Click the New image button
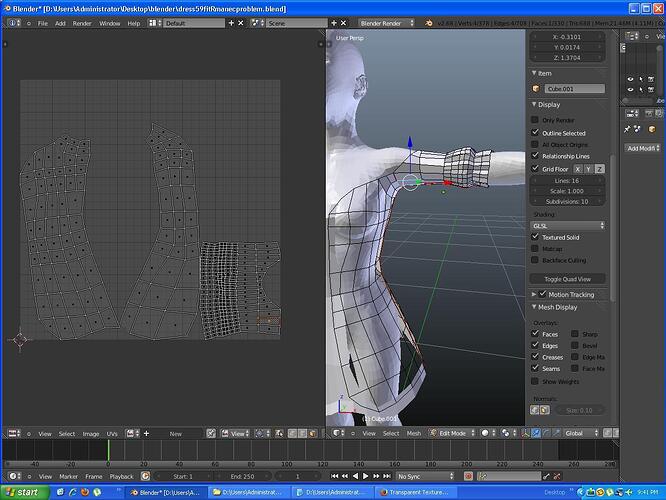 tap(176, 434)
